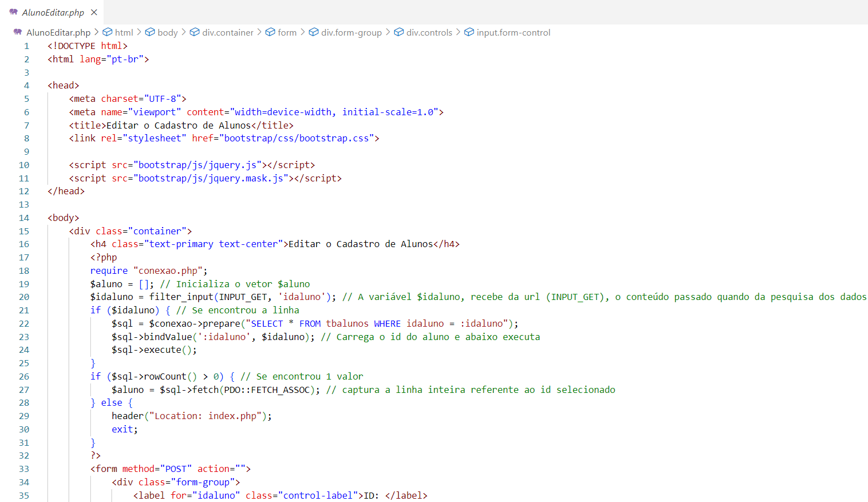This screenshot has width=868, height=502.
Task: Close the AlunoEditar.php editor tab
Action: 94,12
